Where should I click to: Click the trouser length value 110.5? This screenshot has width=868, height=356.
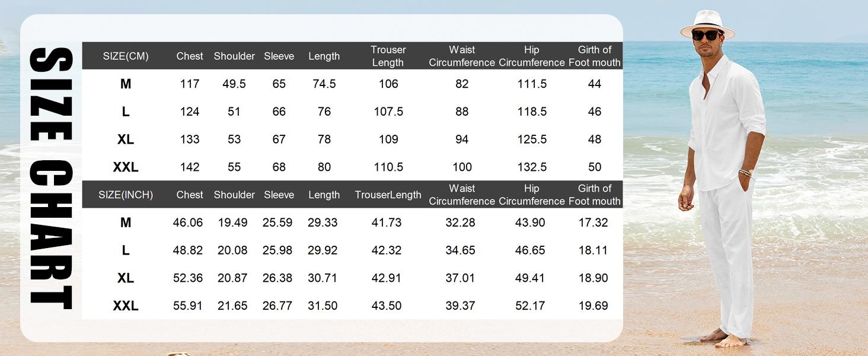point(388,167)
